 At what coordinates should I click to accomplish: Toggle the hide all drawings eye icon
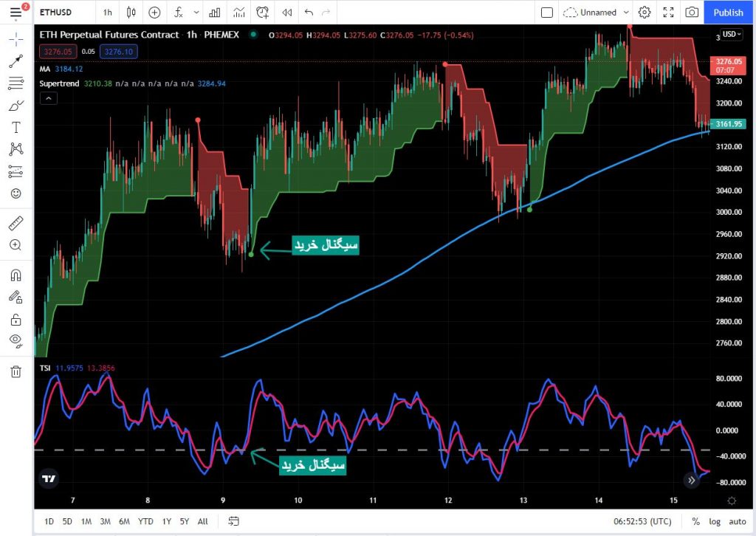[16, 340]
